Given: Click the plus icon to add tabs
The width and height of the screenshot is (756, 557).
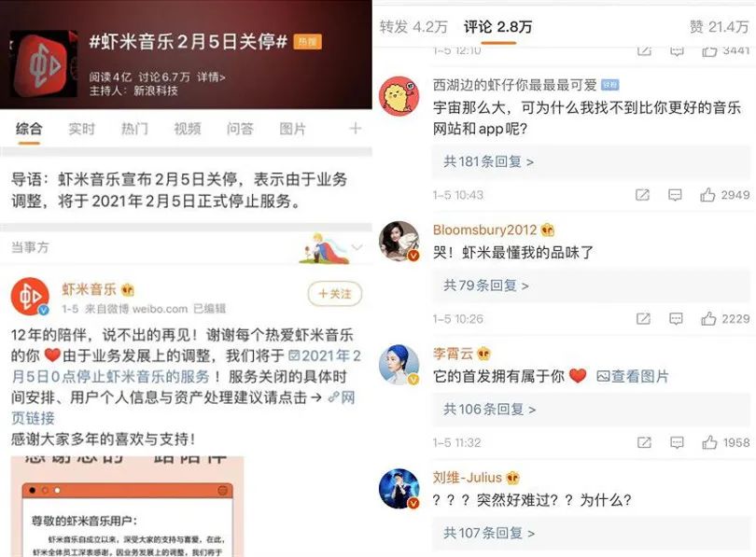Looking at the screenshot, I should click(x=355, y=128).
